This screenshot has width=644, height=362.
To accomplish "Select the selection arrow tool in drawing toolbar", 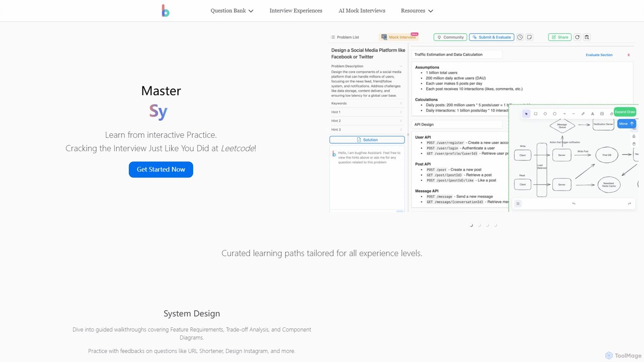I will [526, 114].
